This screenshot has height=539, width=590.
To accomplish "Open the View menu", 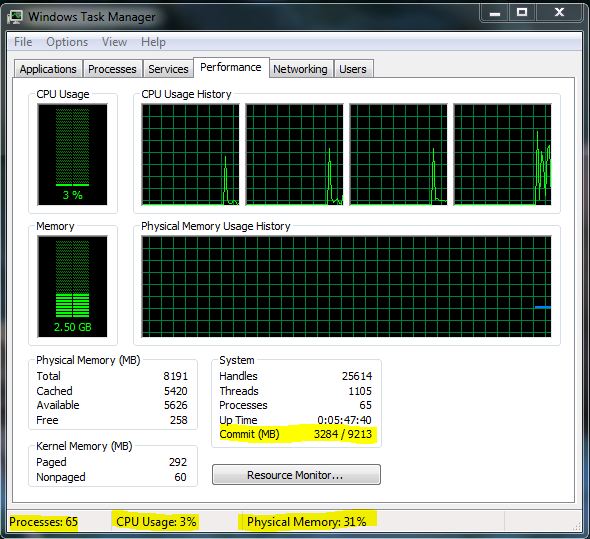I will (x=114, y=42).
